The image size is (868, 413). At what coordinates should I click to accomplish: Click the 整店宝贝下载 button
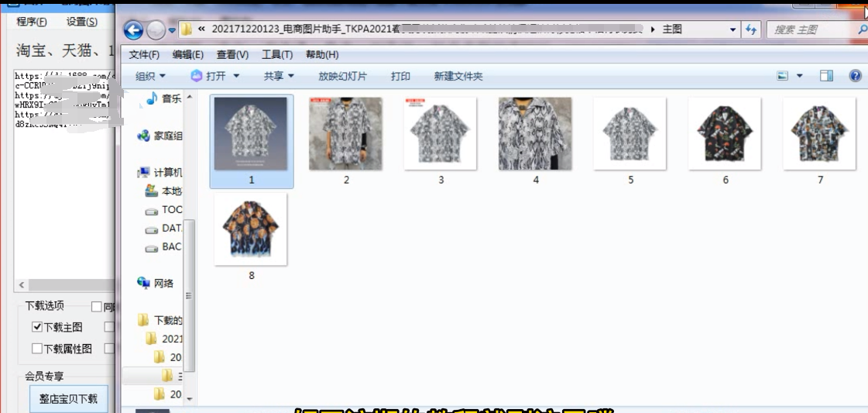pyautogui.click(x=68, y=399)
